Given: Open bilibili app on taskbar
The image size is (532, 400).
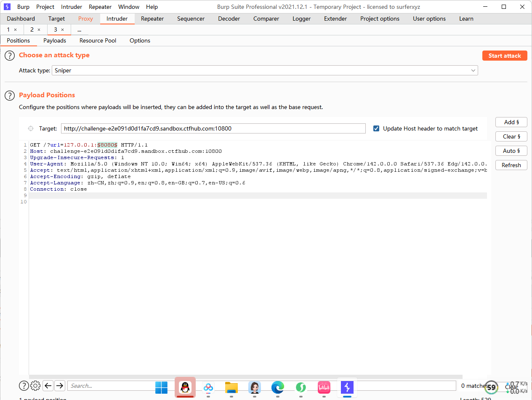Looking at the screenshot, I should 324,387.
